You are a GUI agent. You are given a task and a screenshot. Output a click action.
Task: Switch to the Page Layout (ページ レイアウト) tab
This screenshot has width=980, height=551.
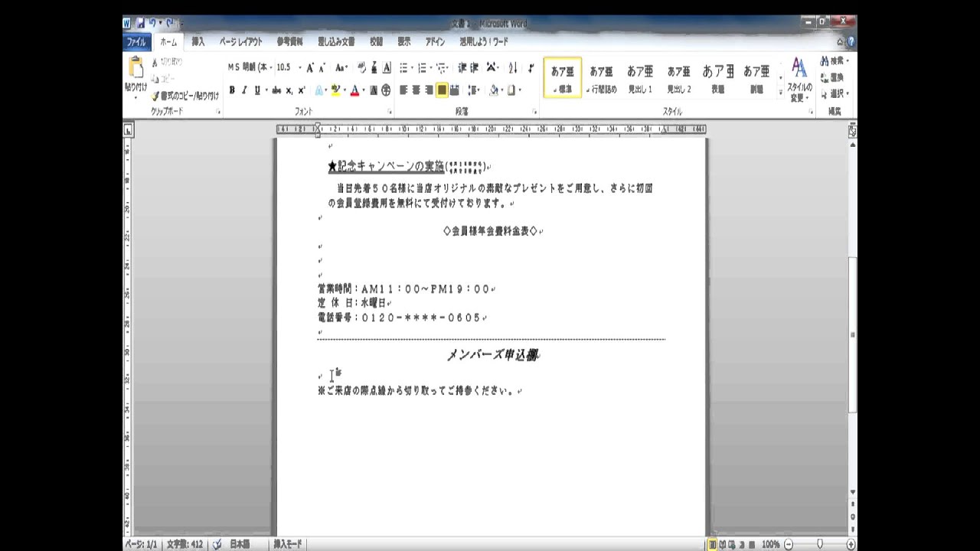pyautogui.click(x=240, y=42)
